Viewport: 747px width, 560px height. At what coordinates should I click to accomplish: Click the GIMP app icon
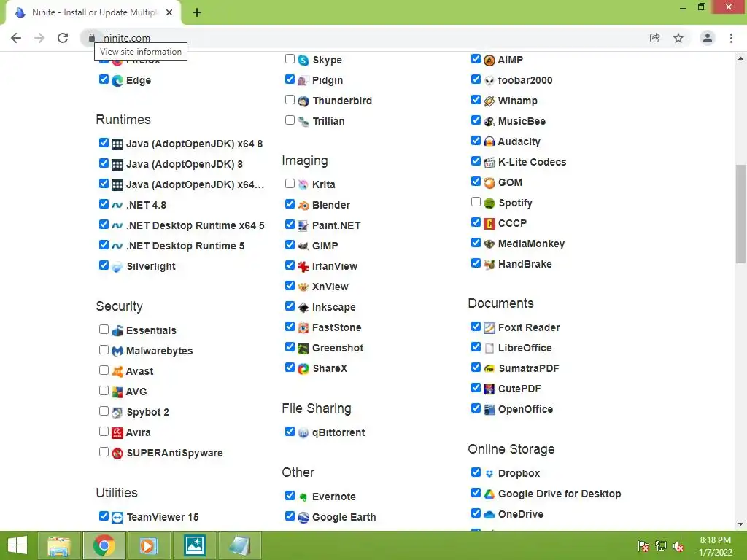coord(303,246)
